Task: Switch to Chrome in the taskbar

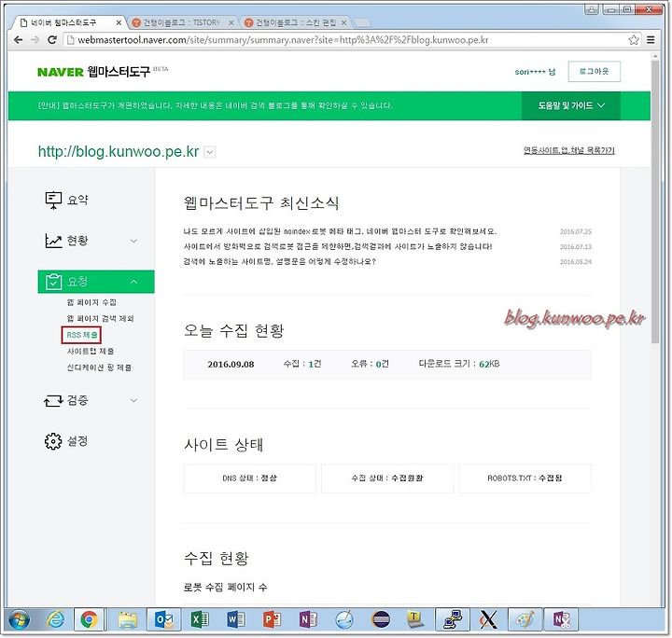Action: [90, 619]
